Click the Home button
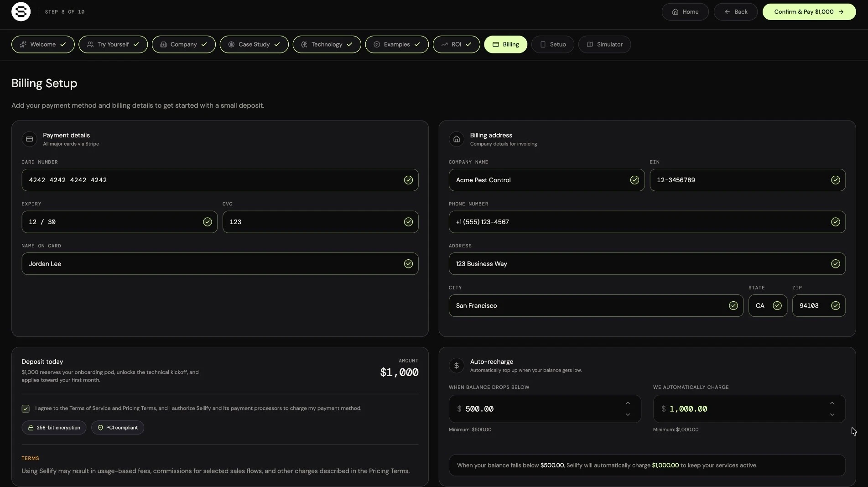 coord(685,12)
